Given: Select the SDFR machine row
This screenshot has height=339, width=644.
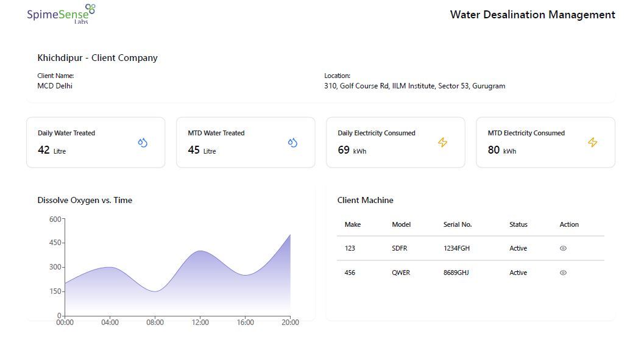Looking at the screenshot, I should click(x=398, y=249).
